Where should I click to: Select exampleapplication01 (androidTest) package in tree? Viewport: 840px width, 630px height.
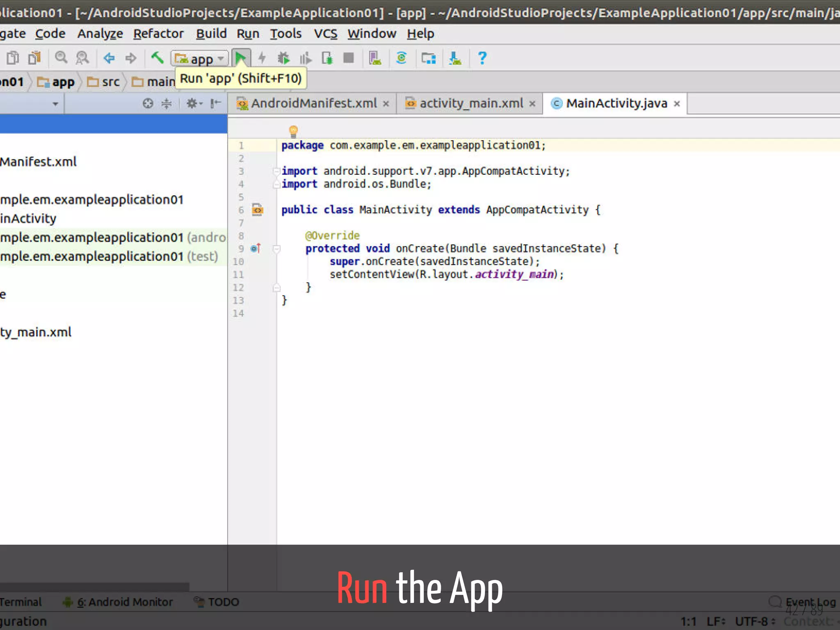click(x=114, y=237)
